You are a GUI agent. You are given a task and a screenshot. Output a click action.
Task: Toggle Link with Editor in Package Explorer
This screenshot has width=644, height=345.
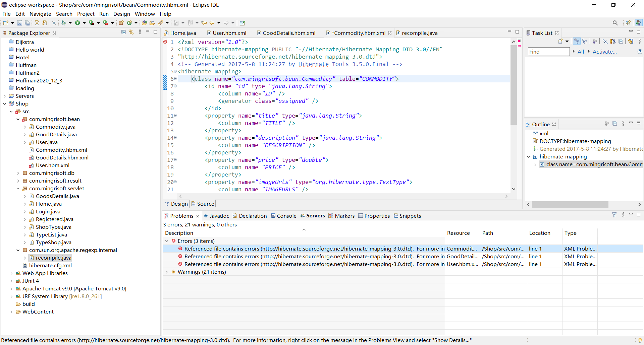coord(131,32)
